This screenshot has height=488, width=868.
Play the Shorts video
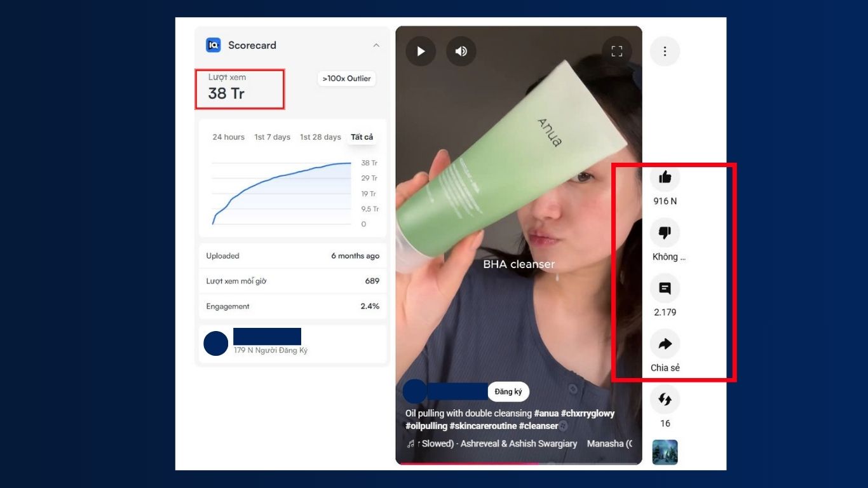[x=421, y=51]
